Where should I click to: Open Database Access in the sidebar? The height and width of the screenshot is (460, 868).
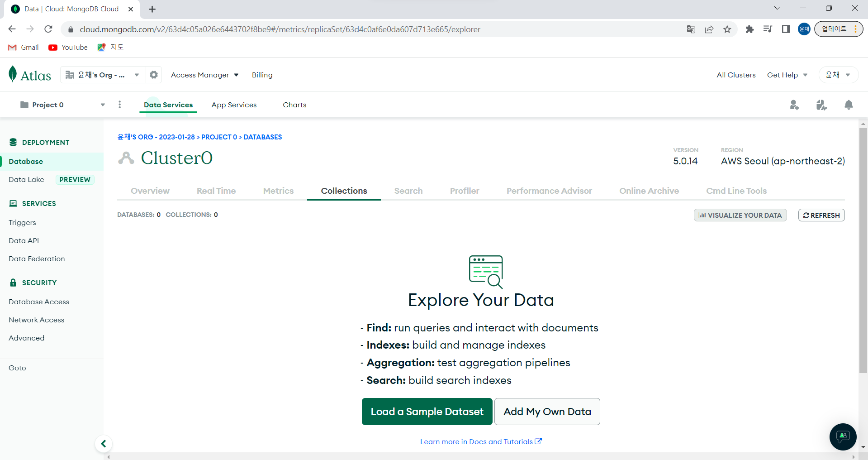(39, 302)
